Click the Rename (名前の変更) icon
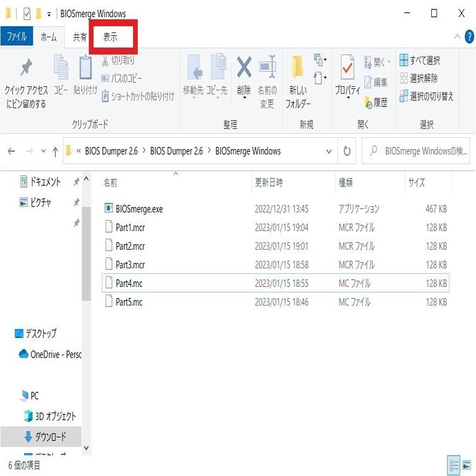Image resolution: width=476 pixels, height=476 pixels. [x=268, y=67]
